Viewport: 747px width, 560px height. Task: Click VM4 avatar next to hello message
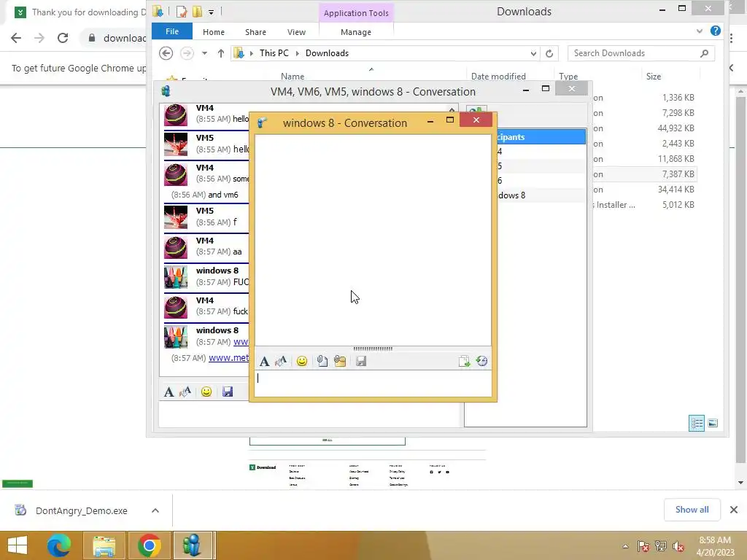pos(176,114)
